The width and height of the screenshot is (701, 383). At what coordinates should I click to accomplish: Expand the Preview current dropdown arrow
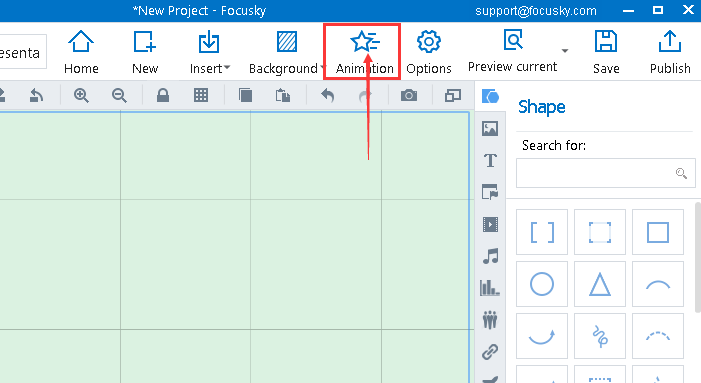[565, 51]
